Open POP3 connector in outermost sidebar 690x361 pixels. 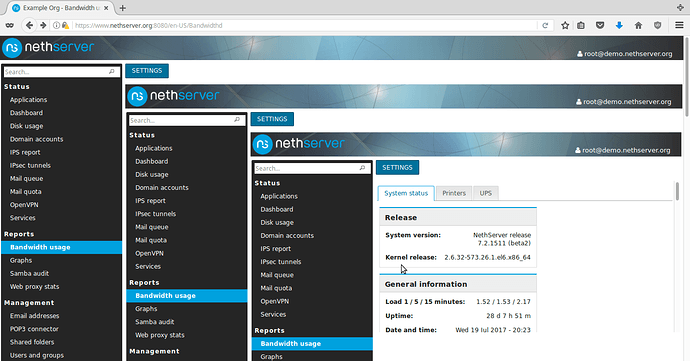[34, 329]
